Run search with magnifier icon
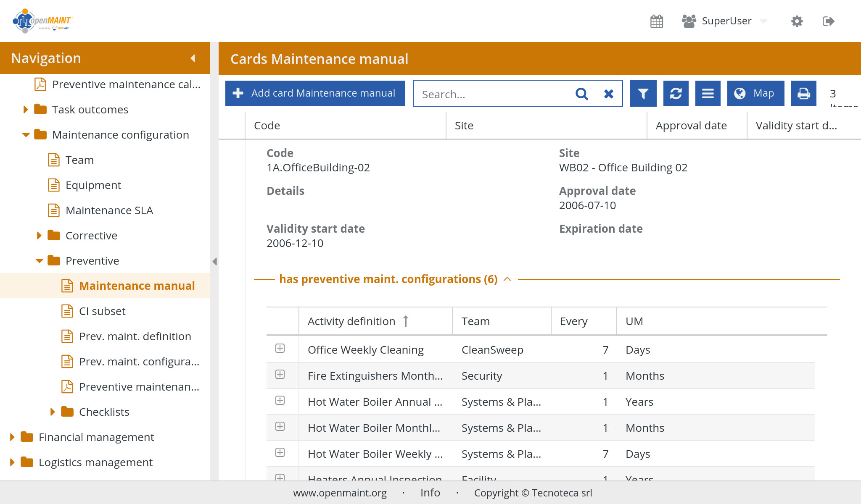The width and height of the screenshot is (861, 504). tap(581, 94)
